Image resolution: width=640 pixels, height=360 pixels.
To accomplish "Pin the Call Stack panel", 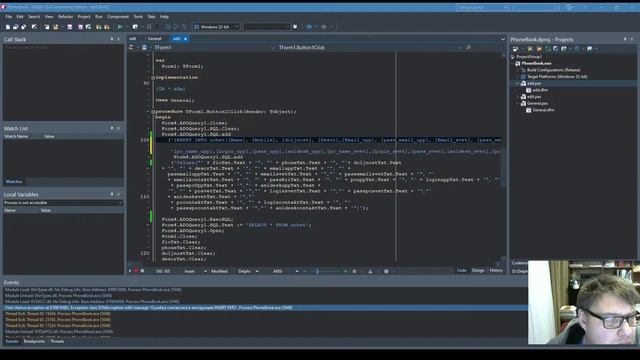I will 112,39.
